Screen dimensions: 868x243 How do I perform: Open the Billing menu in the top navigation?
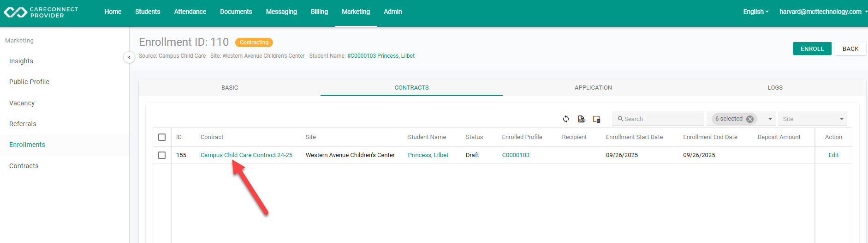click(319, 12)
